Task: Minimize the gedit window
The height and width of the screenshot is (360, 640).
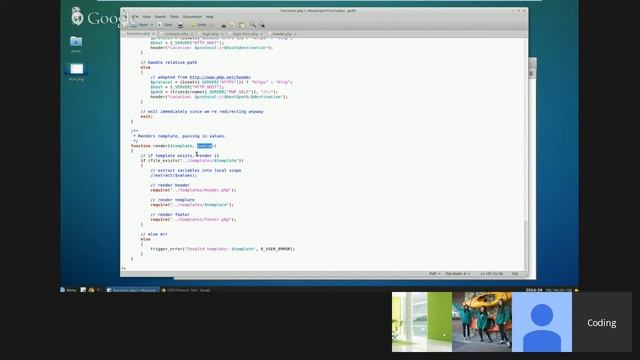Action: [513, 11]
